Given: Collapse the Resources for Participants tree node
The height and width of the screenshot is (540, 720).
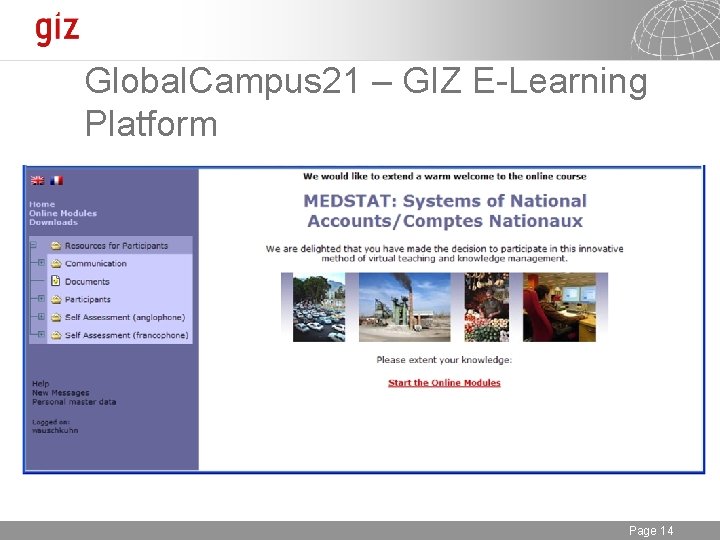Looking at the screenshot, I should pos(33,245).
